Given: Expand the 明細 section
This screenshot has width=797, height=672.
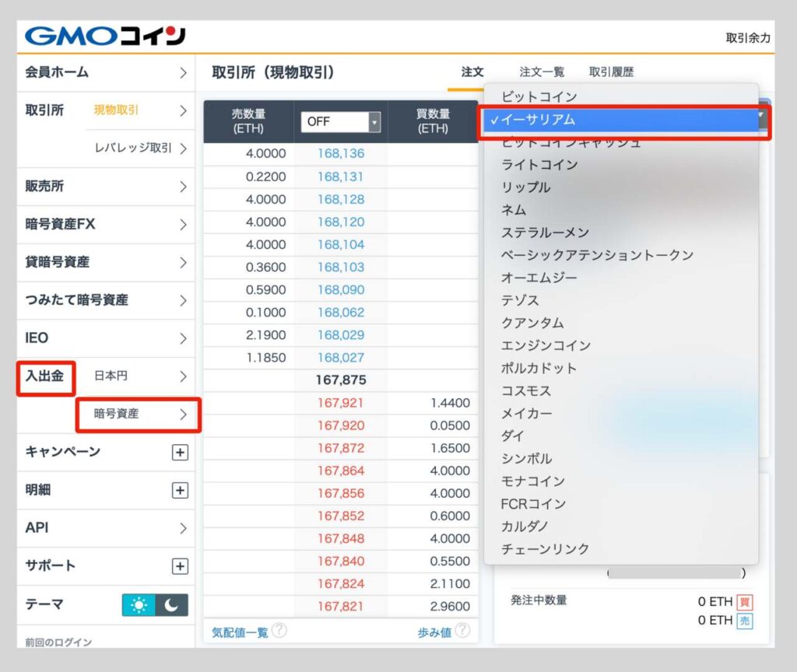Looking at the screenshot, I should [181, 490].
